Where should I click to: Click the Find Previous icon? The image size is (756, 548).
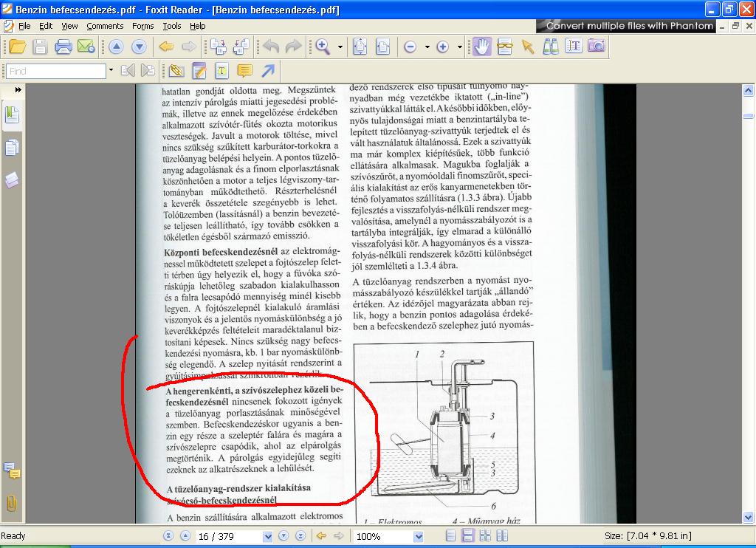(x=128, y=71)
